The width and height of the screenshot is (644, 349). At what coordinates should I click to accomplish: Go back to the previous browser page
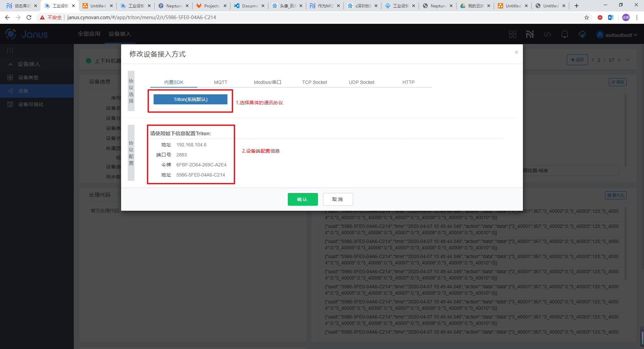(7, 17)
